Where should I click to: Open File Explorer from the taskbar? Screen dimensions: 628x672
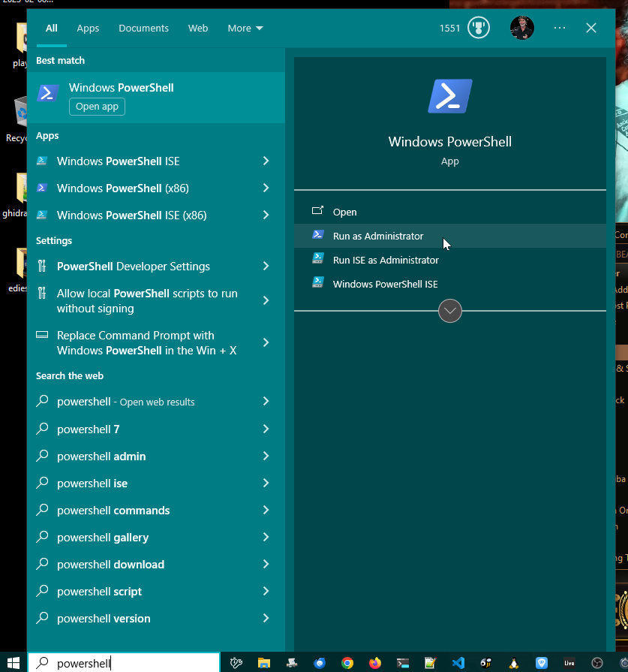(264, 663)
